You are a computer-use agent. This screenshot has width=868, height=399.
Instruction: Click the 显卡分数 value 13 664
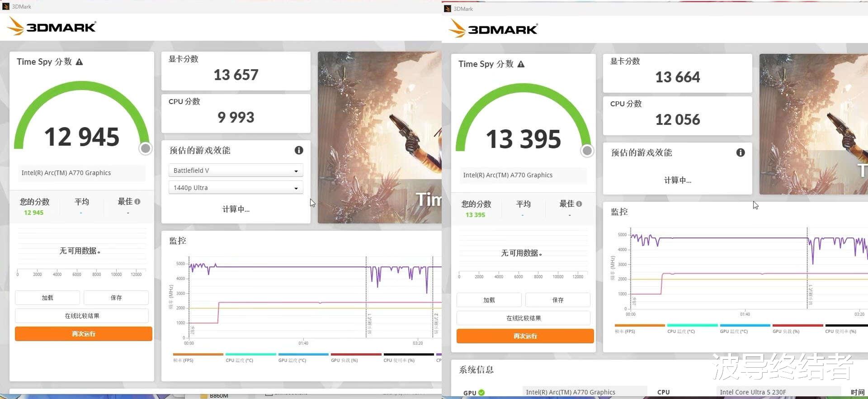(x=678, y=77)
